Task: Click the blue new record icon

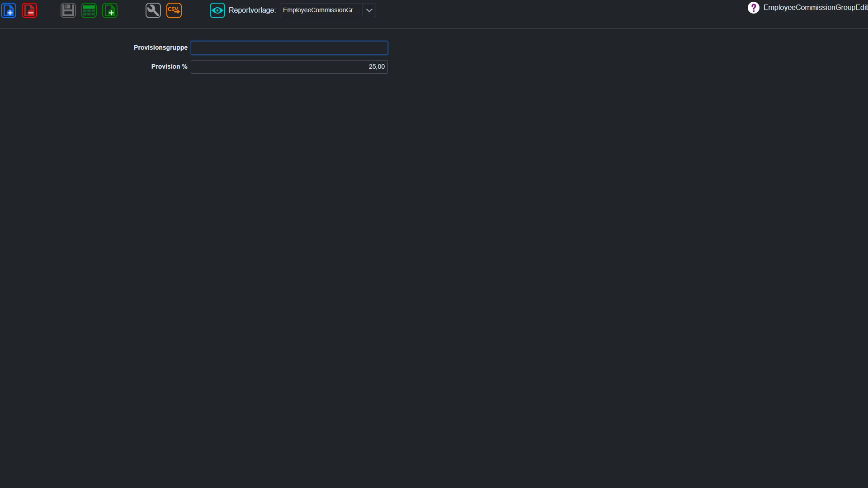Action: tap(9, 10)
